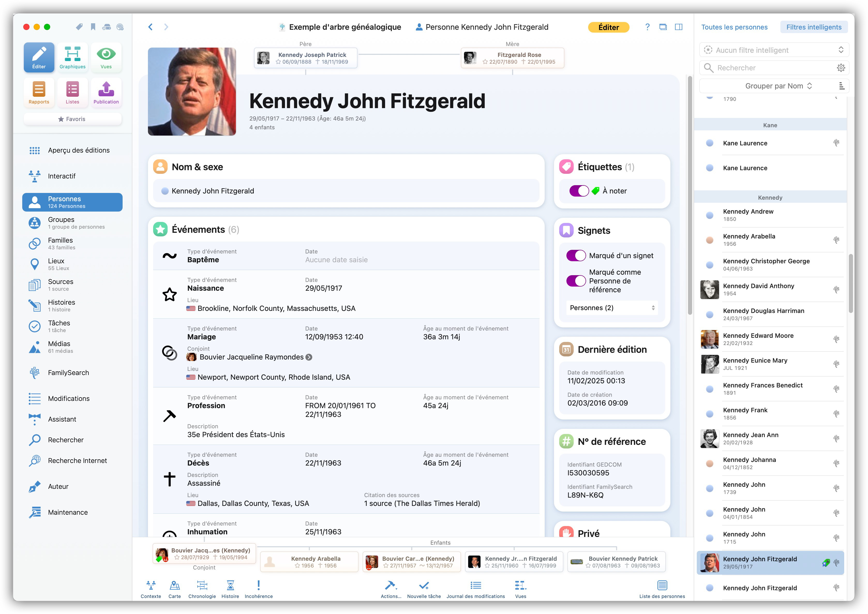Toggle Marqué d'un signet switch
Image resolution: width=868 pixels, height=614 pixels.
pyautogui.click(x=576, y=256)
